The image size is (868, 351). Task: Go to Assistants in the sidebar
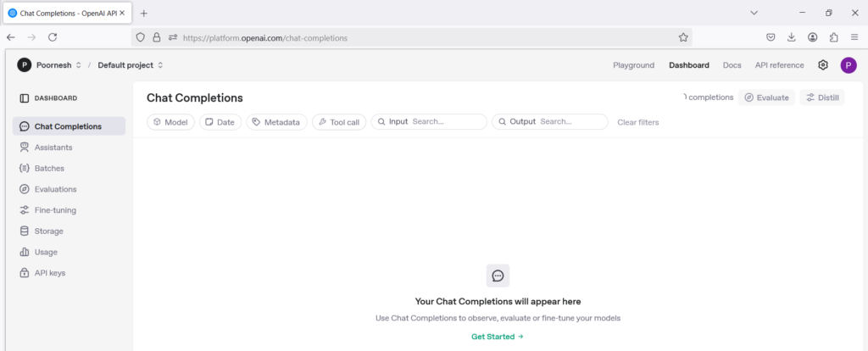[70, 148]
